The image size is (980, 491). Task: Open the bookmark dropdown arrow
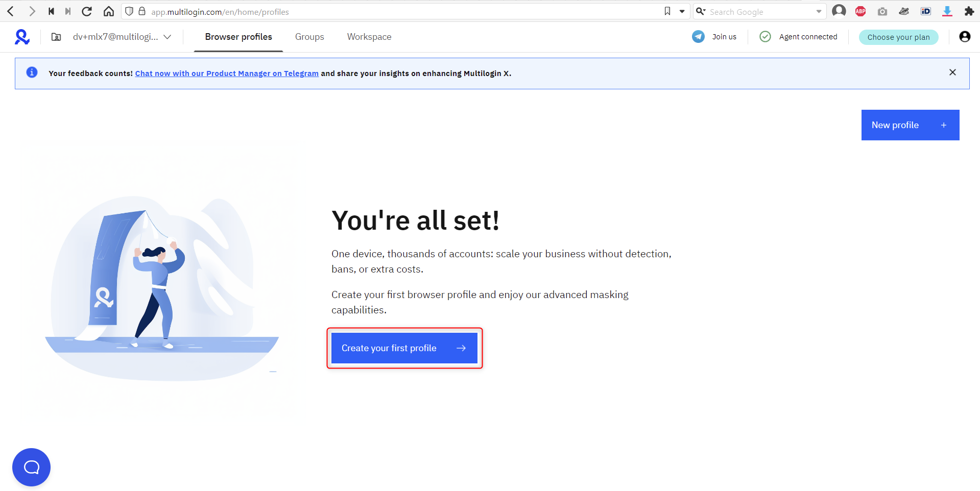coord(682,11)
